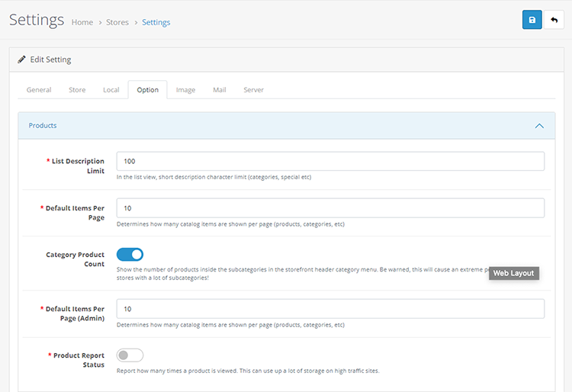572x392 pixels.
Task: Click the Home breadcrumb link
Action: pos(82,23)
